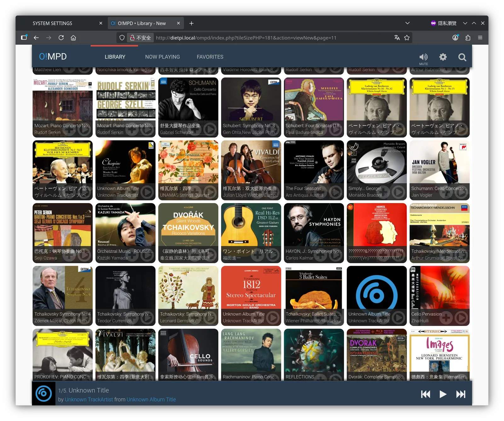Open the page translate icon

[397, 38]
